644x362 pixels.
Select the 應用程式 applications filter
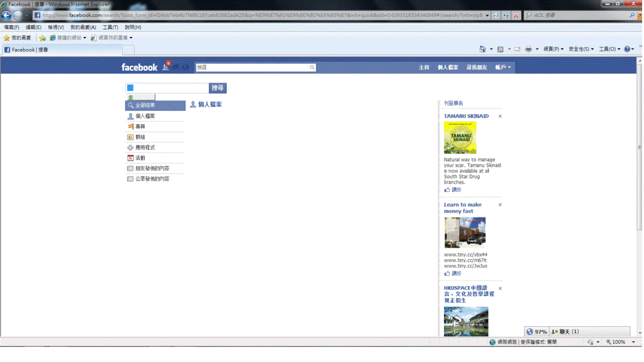click(156, 147)
